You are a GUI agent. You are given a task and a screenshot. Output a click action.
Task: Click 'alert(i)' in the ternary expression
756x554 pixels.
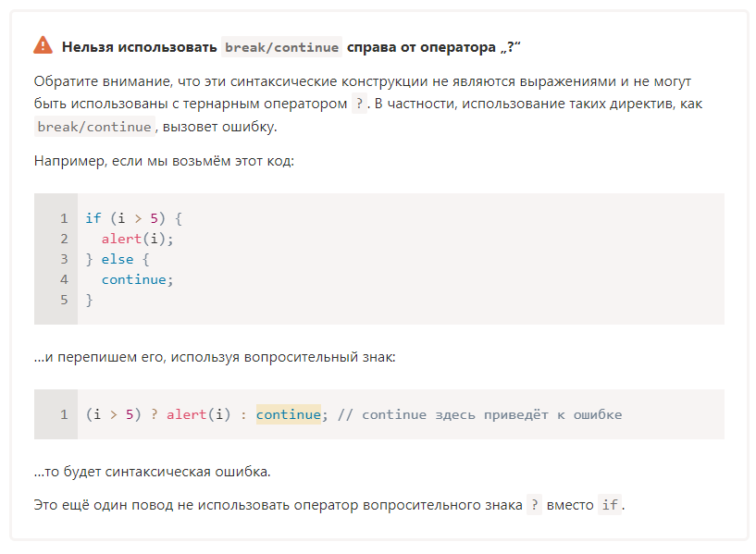(x=198, y=414)
